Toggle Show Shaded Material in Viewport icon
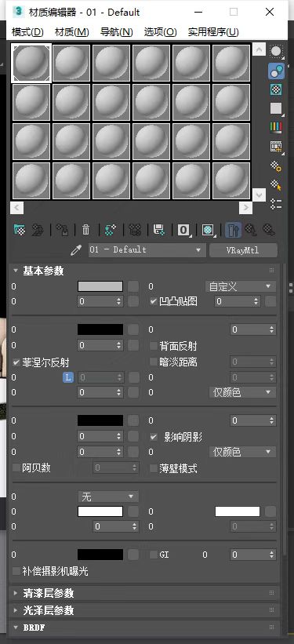This screenshot has height=644, width=294. tap(209, 230)
